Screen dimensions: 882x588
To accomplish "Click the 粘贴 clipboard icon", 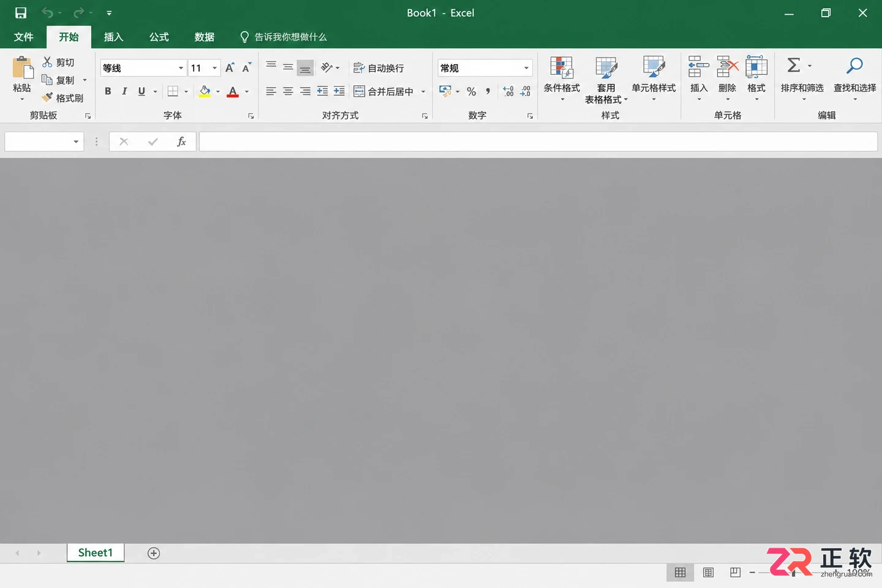I will click(23, 68).
